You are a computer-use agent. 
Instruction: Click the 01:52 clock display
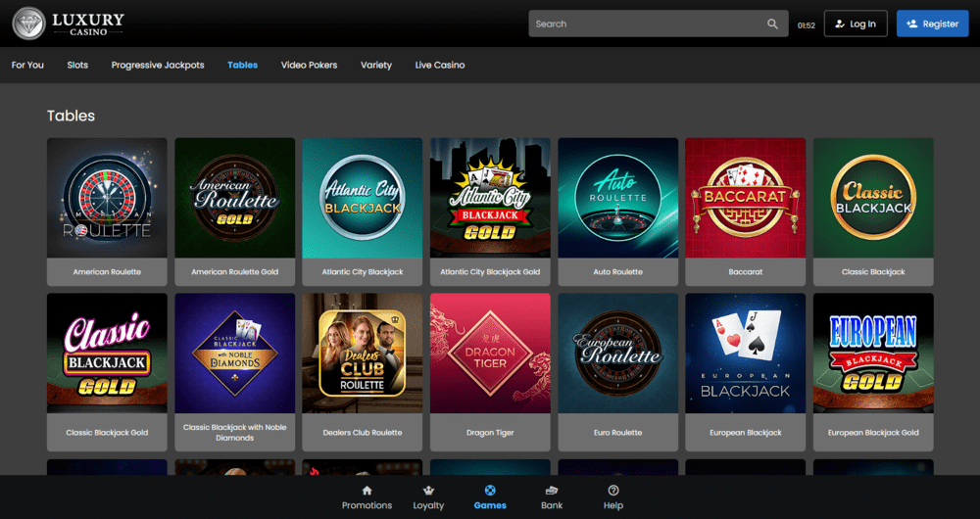[x=807, y=25]
